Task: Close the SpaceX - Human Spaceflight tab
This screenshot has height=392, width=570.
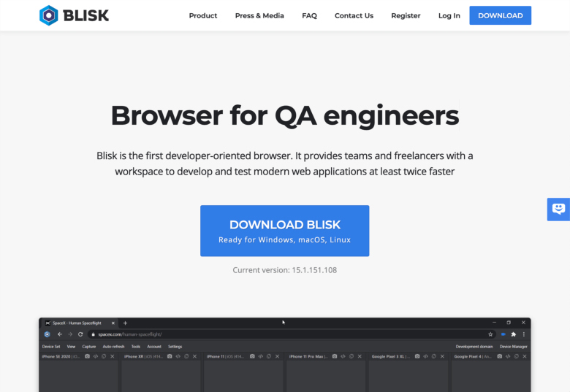Action: point(113,323)
